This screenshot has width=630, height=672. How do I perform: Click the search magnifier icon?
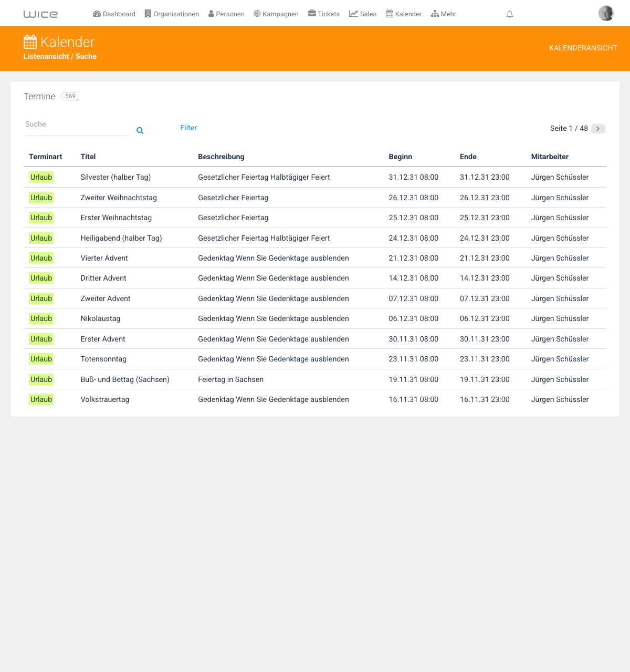(x=140, y=130)
